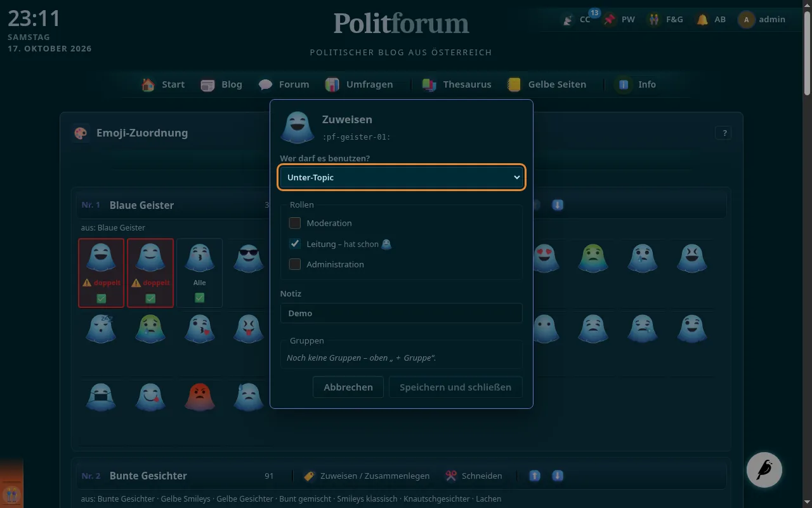Open the admin user menu

click(x=762, y=20)
